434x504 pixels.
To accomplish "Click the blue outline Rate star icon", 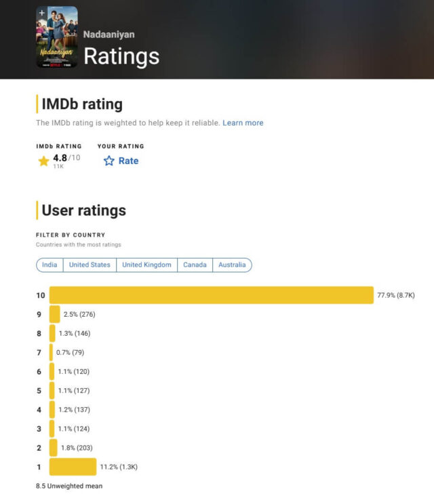I will 108,161.
